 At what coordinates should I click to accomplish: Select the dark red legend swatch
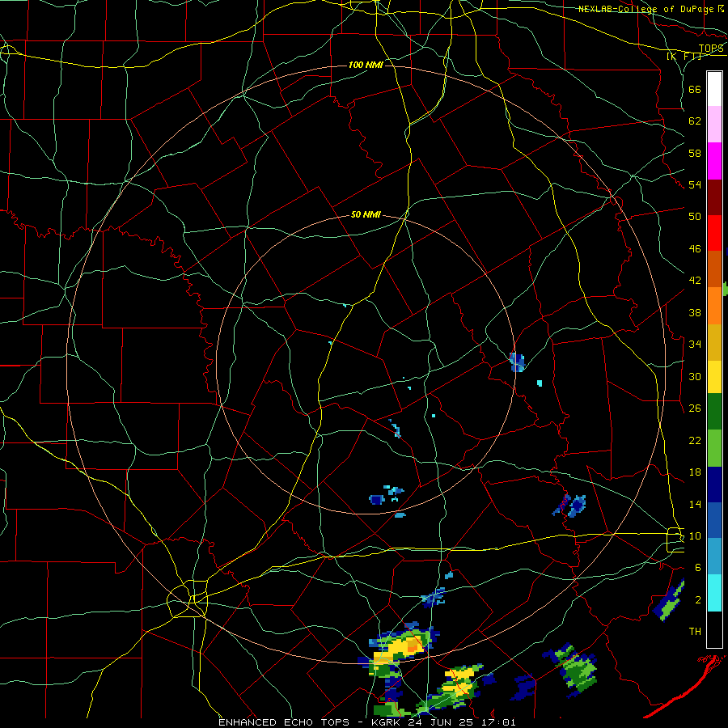[714, 197]
